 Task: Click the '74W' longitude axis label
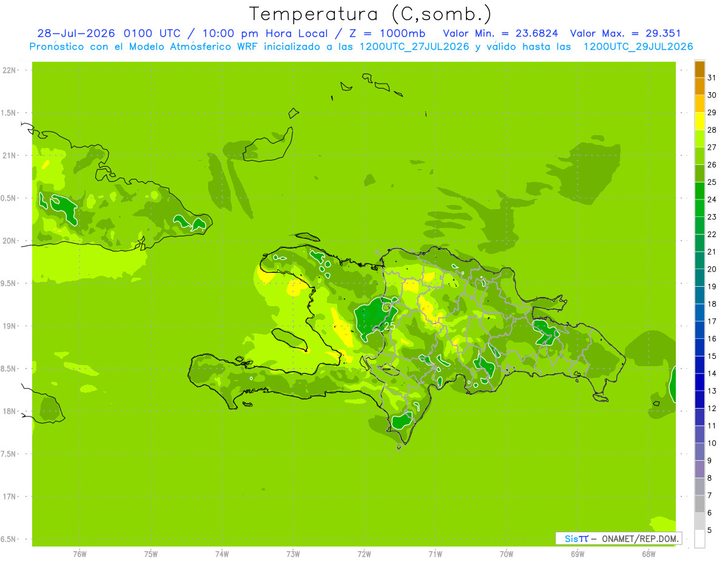(222, 554)
